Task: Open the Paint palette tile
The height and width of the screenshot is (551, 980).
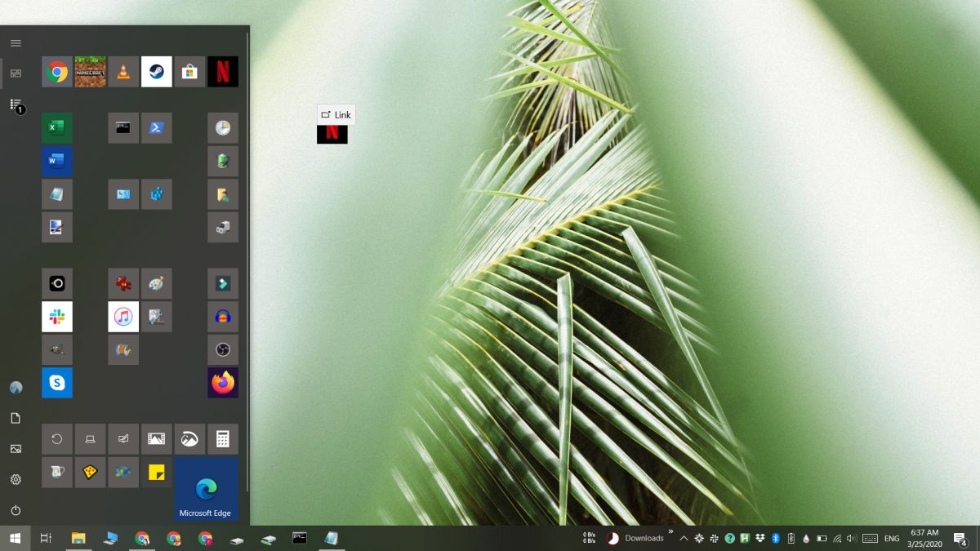Action: point(157,283)
